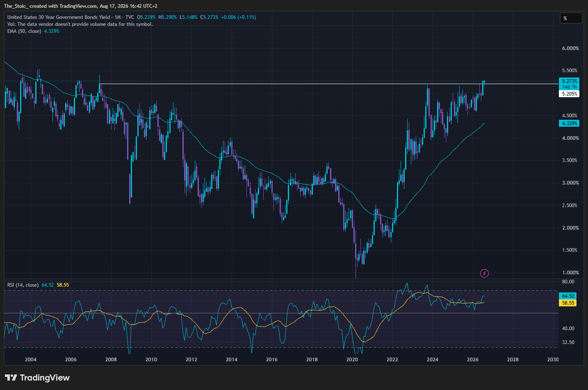Click the yellow RSI legend value 58.55
Image resolution: width=588 pixels, height=390 pixels.
63,285
